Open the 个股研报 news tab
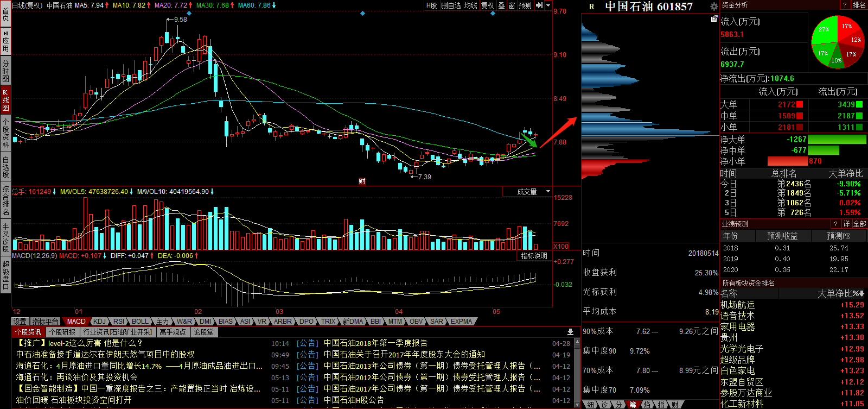This screenshot has height=409, width=868. tap(62, 332)
